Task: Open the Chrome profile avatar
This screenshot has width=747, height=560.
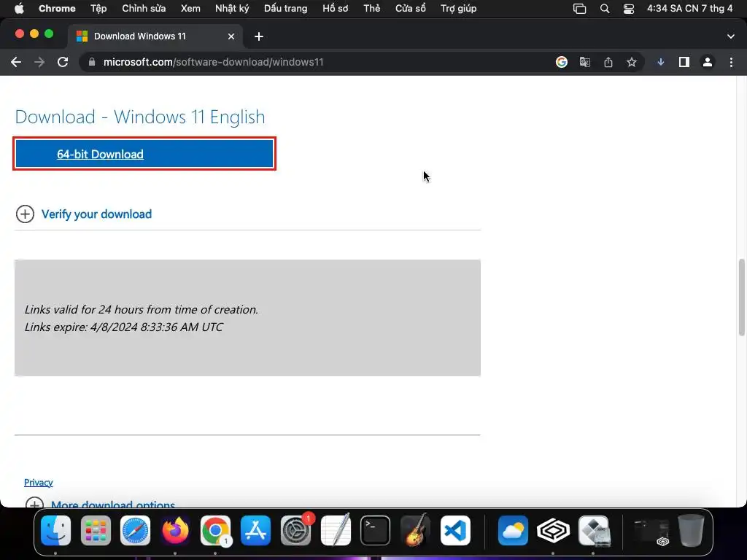Action: 708,62
